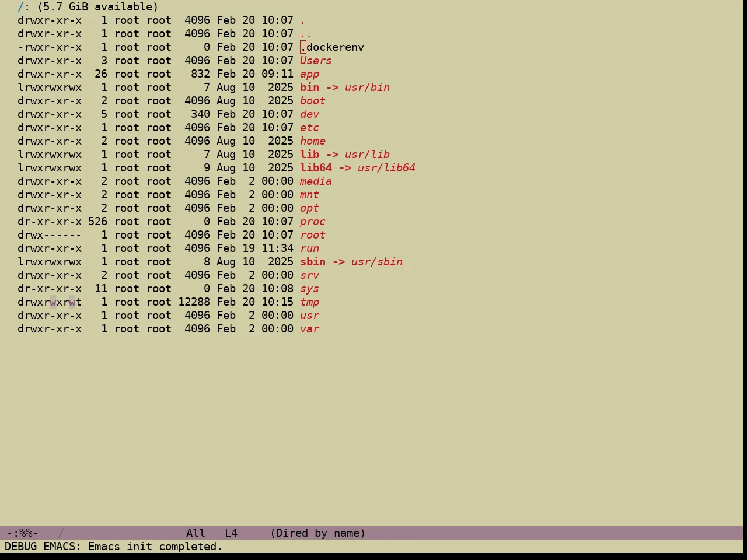The image size is (747, 560).
Task: Click '(Dired by name)' mode indicator
Action: coord(317,533)
